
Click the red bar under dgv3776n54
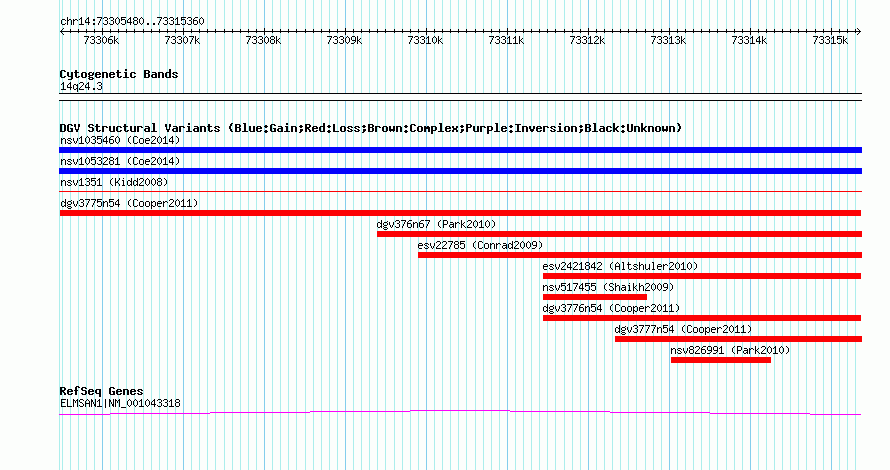[702, 318]
